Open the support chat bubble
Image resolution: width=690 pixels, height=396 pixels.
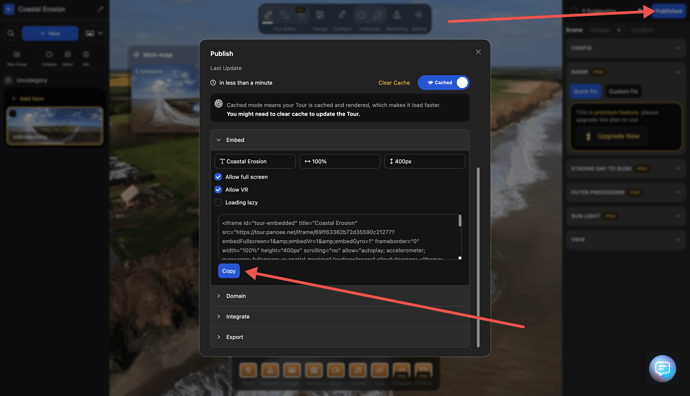(x=662, y=368)
